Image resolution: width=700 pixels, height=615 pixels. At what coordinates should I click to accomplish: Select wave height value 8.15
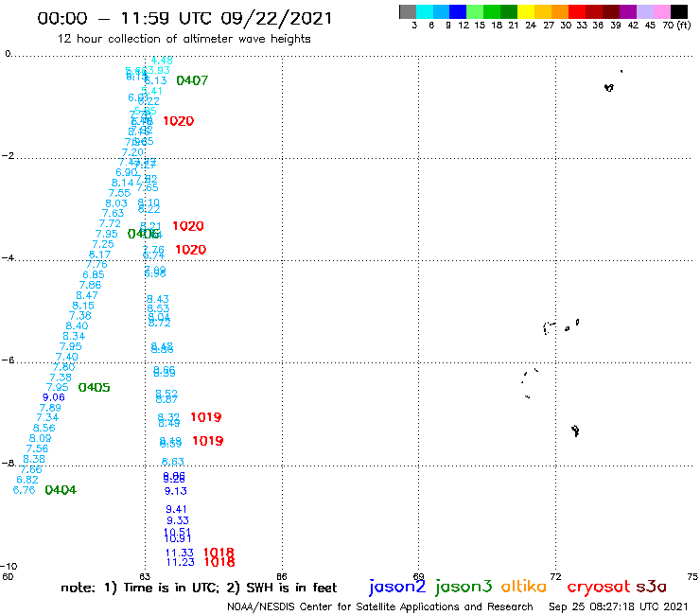click(83, 306)
